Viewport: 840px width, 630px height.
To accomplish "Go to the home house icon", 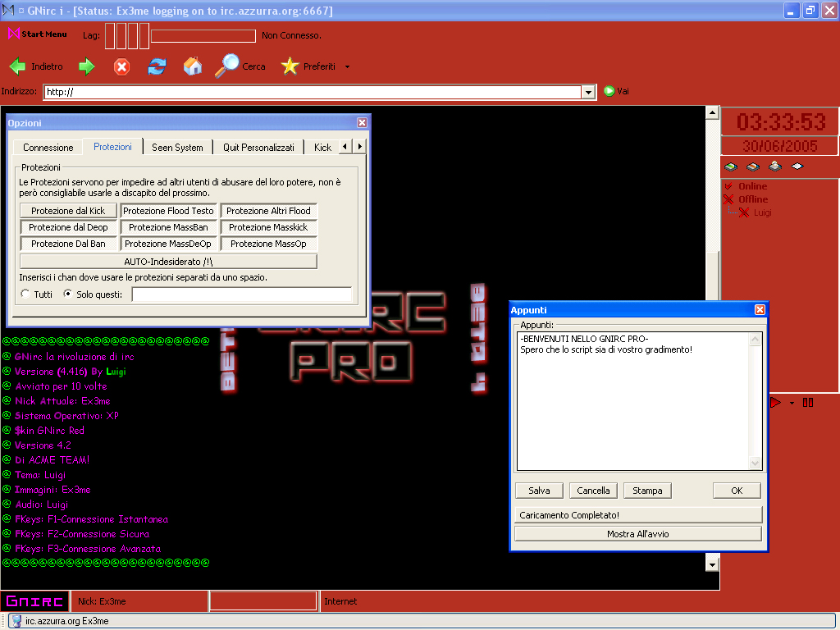I will tap(193, 66).
